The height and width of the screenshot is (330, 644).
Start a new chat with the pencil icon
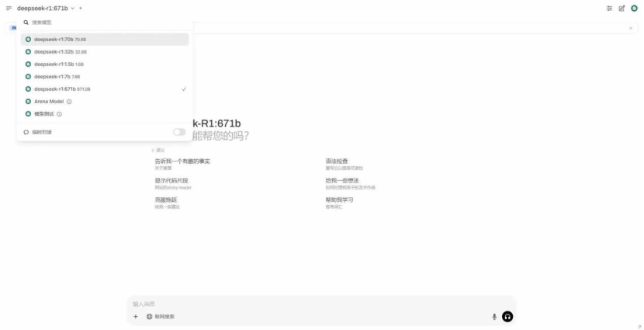click(x=621, y=9)
